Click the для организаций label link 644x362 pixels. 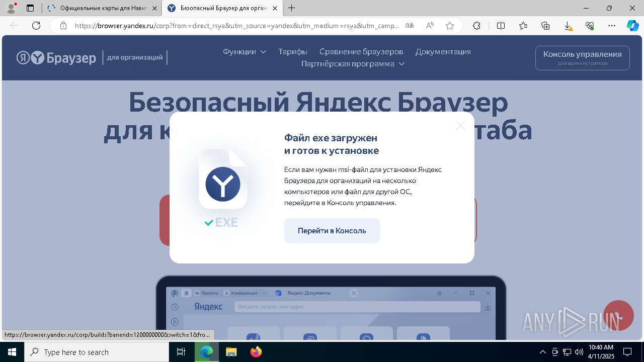135,57
